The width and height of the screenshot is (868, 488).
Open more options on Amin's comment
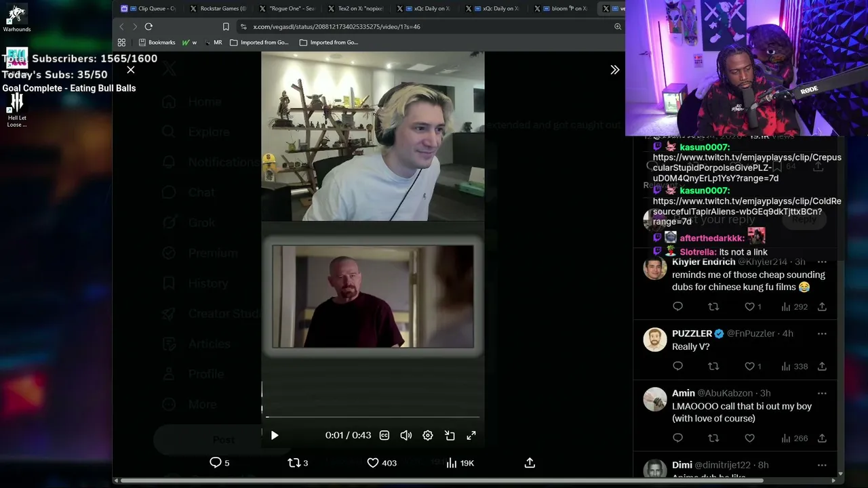tap(822, 393)
